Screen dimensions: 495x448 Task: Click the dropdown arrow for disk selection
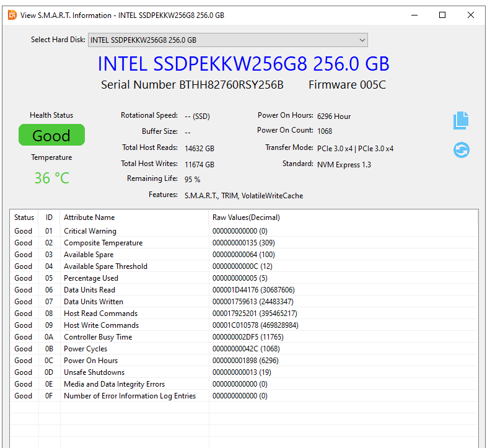click(x=362, y=40)
